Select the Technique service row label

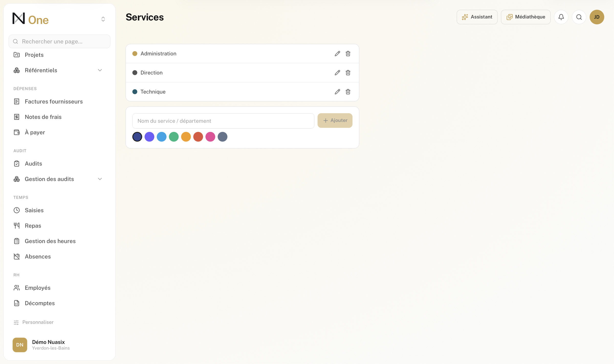[x=153, y=92]
